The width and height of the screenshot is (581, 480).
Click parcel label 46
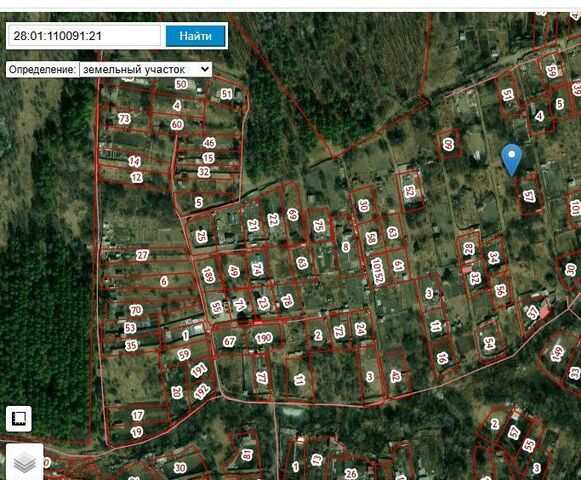pyautogui.click(x=209, y=143)
